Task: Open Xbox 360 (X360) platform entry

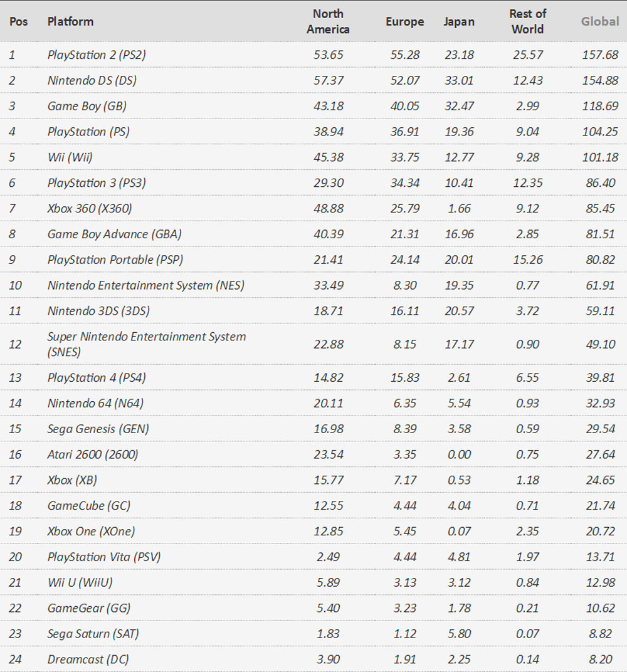Action: pos(90,209)
